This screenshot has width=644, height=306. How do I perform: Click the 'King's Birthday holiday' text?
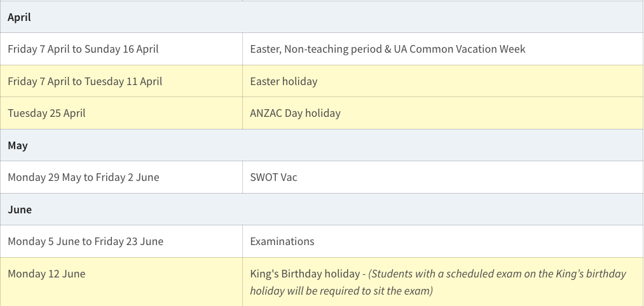point(305,274)
